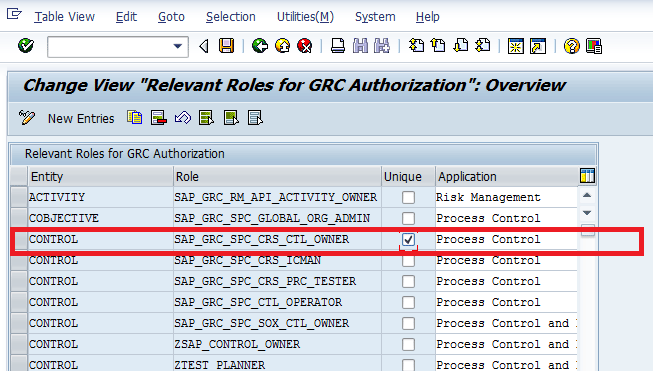Open Find with the binoculars icon
This screenshot has width=653, height=371.
[360, 46]
